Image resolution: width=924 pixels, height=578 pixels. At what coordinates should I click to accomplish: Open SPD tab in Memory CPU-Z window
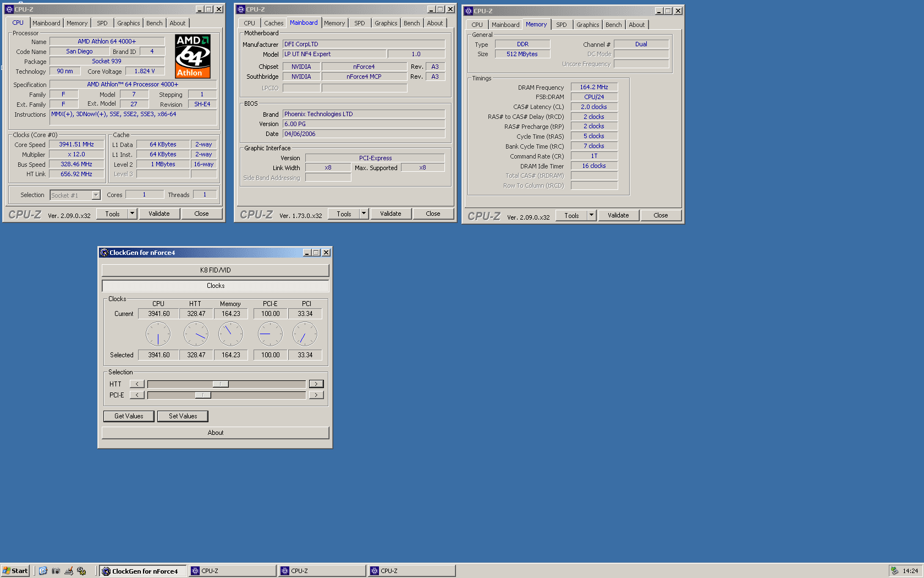click(x=562, y=25)
